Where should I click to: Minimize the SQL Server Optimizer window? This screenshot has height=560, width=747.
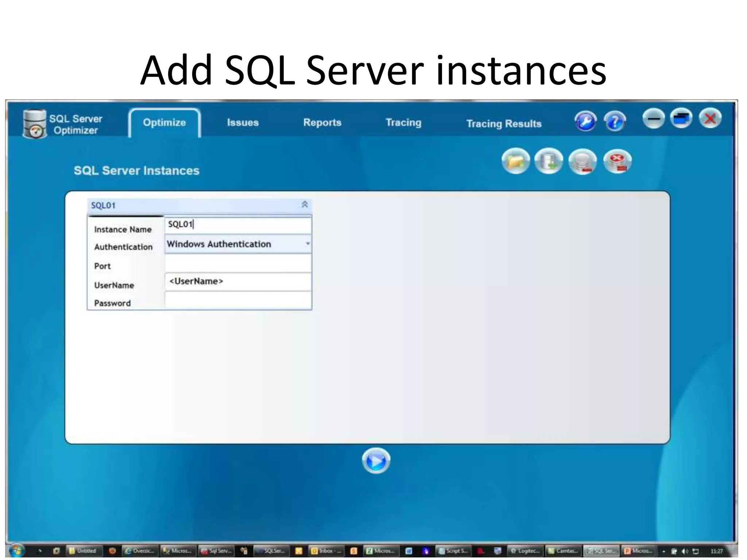click(653, 118)
